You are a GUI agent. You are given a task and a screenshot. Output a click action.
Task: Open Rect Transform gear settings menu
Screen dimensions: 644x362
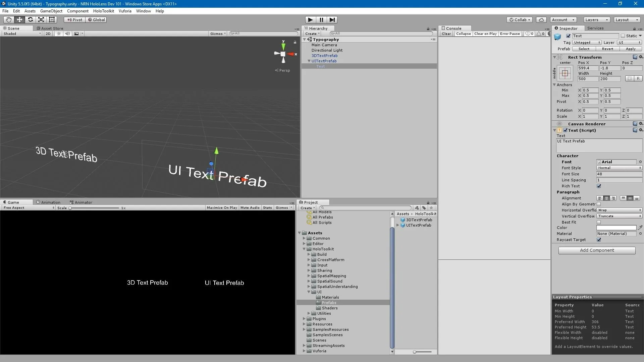pos(641,57)
